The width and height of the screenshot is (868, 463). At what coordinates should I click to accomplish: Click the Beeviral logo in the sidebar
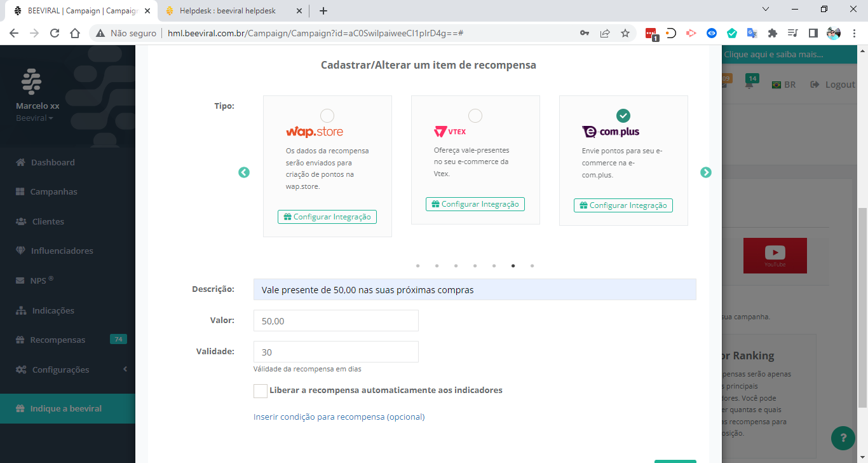(31, 81)
